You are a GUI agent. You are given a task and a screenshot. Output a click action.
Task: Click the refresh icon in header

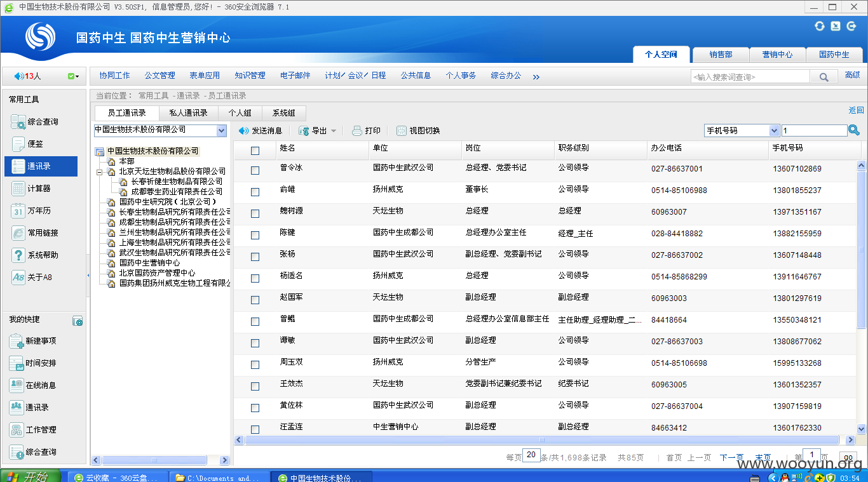click(x=820, y=26)
